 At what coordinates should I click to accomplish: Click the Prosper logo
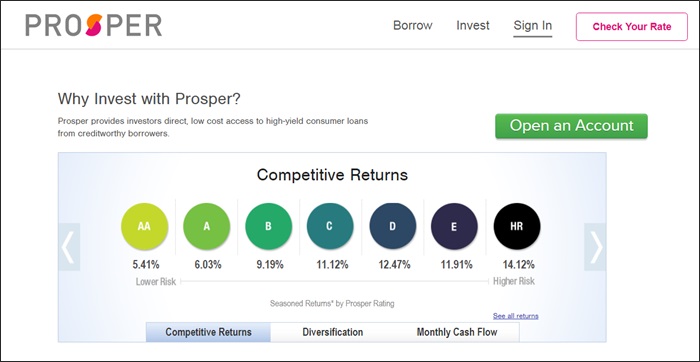(94, 25)
